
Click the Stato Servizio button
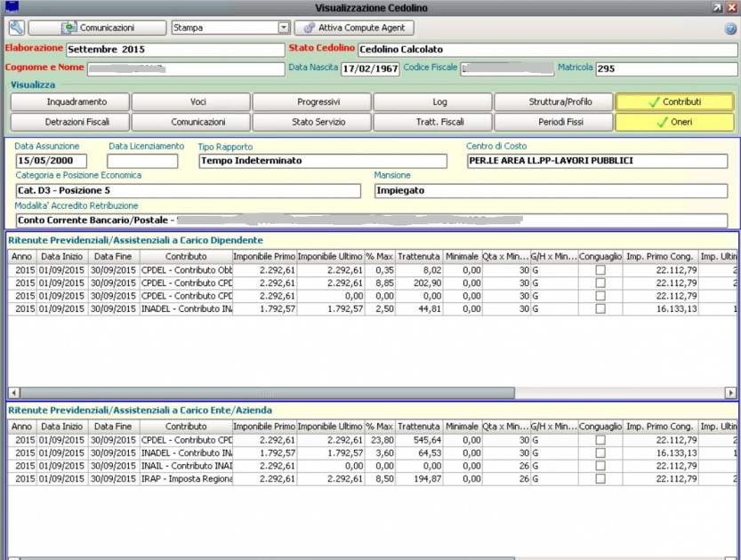(312, 123)
